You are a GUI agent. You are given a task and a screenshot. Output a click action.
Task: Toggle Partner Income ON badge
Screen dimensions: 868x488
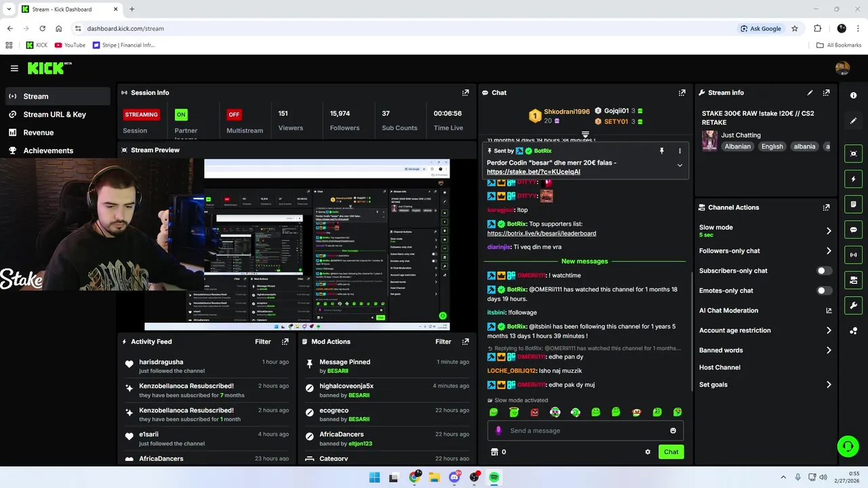click(x=181, y=115)
